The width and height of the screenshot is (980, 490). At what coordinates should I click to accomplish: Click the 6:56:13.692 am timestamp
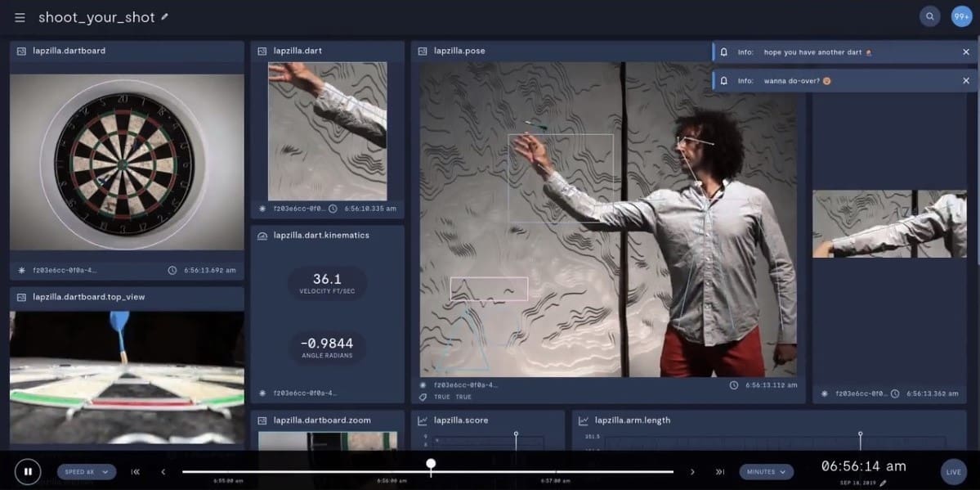[210, 270]
